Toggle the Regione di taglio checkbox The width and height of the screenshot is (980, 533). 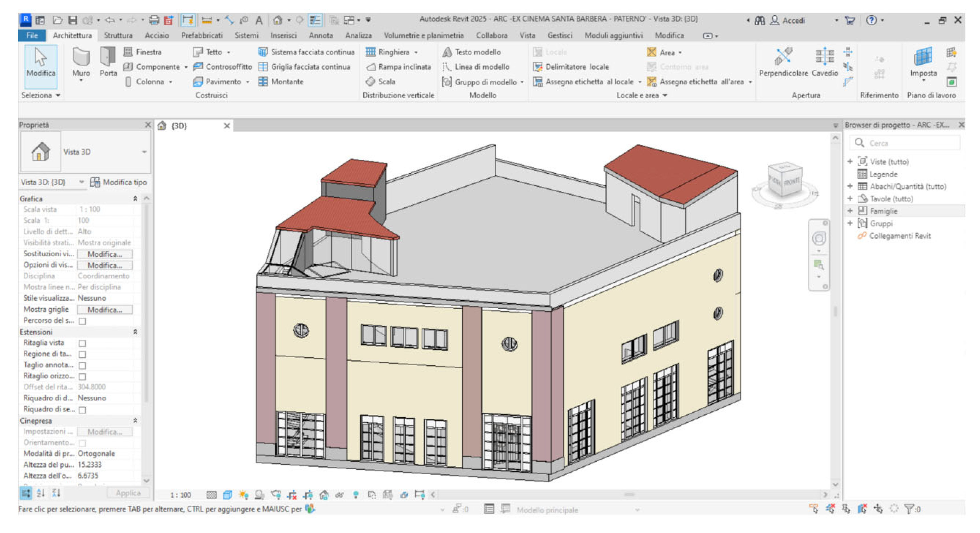pyautogui.click(x=82, y=354)
